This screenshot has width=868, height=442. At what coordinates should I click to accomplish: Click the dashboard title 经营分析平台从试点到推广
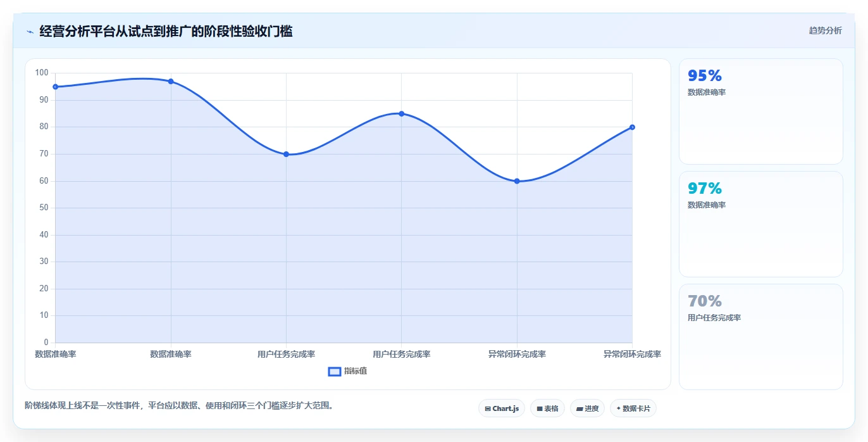coord(166,31)
